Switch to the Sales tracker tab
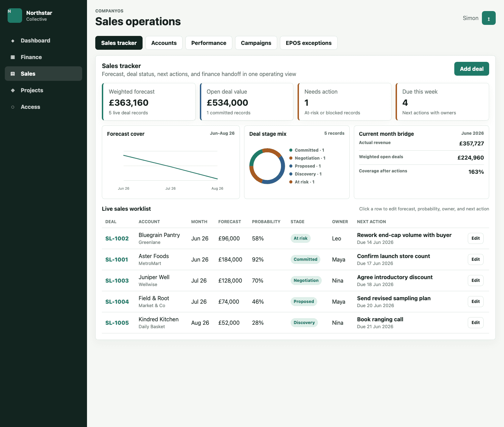The height and width of the screenshot is (427, 504). point(119,43)
